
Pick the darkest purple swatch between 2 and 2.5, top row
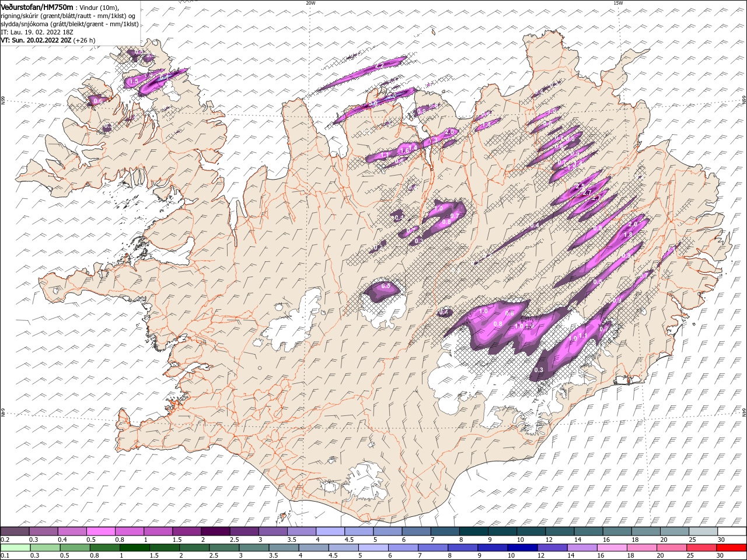[215, 531]
